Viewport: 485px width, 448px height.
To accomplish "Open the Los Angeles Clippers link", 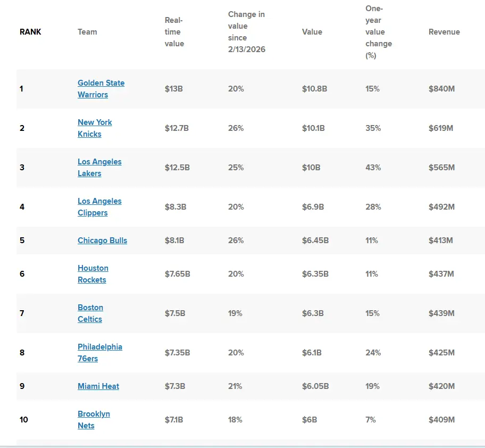I will 99,206.
